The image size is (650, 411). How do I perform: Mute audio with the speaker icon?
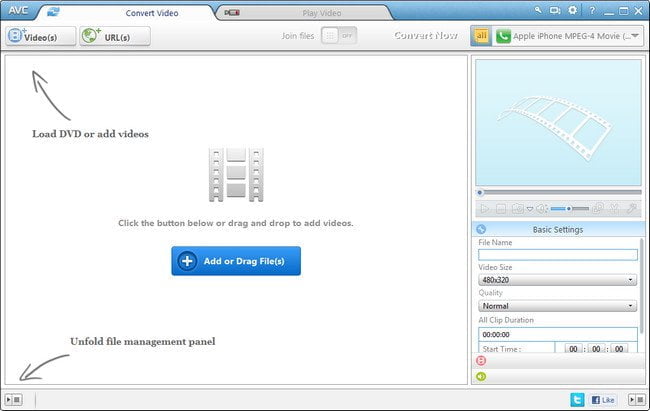541,209
